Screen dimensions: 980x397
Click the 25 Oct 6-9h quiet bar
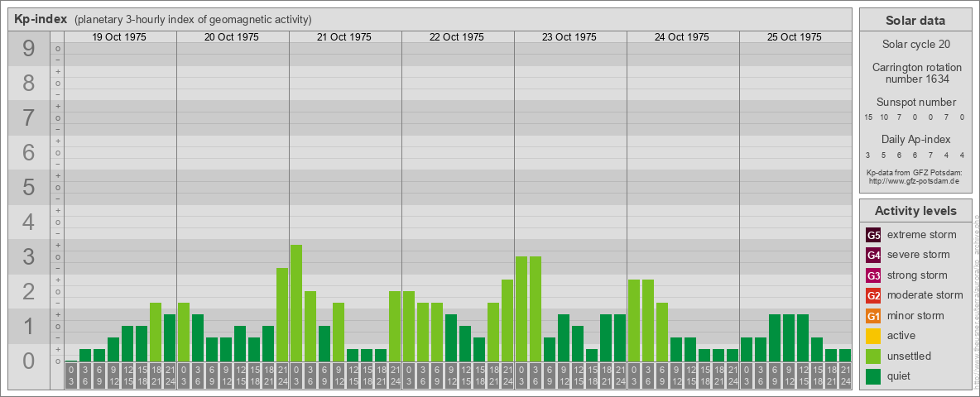775,337
